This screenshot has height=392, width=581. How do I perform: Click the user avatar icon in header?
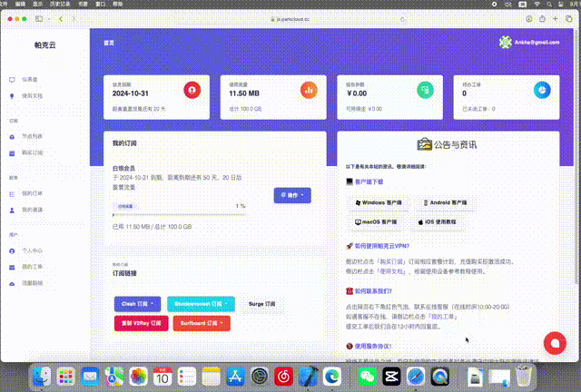506,42
